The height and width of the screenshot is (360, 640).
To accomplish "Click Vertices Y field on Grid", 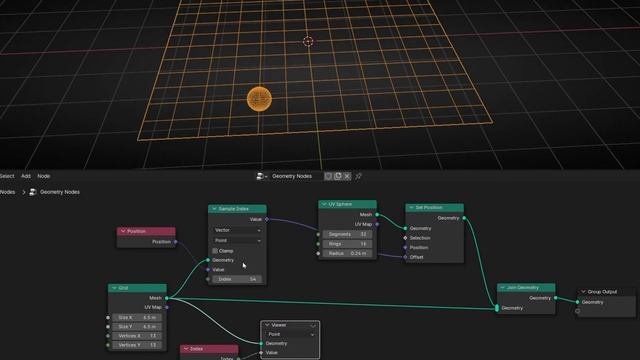I will pyautogui.click(x=137, y=345).
